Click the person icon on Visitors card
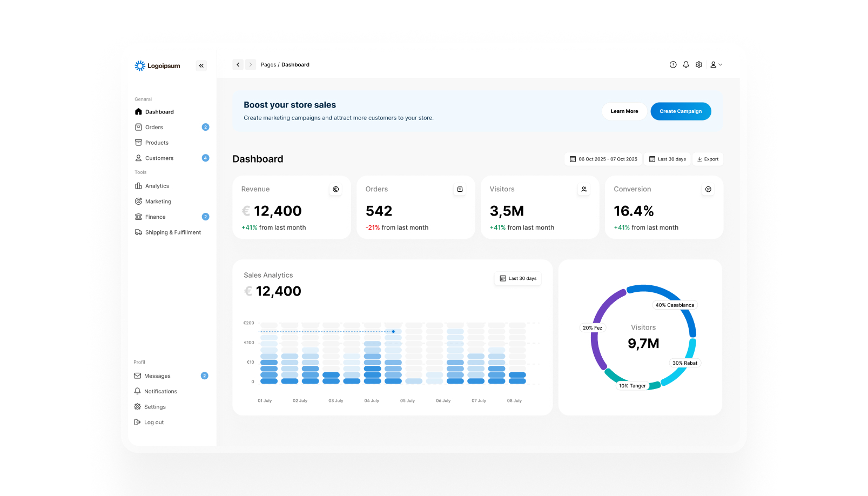The width and height of the screenshot is (868, 496). [584, 190]
